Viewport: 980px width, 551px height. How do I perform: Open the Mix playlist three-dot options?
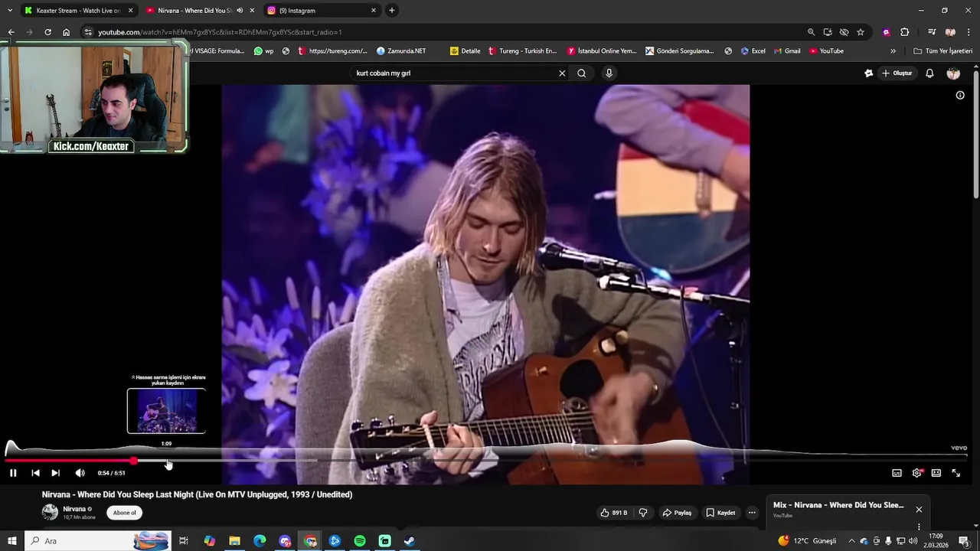(919, 527)
